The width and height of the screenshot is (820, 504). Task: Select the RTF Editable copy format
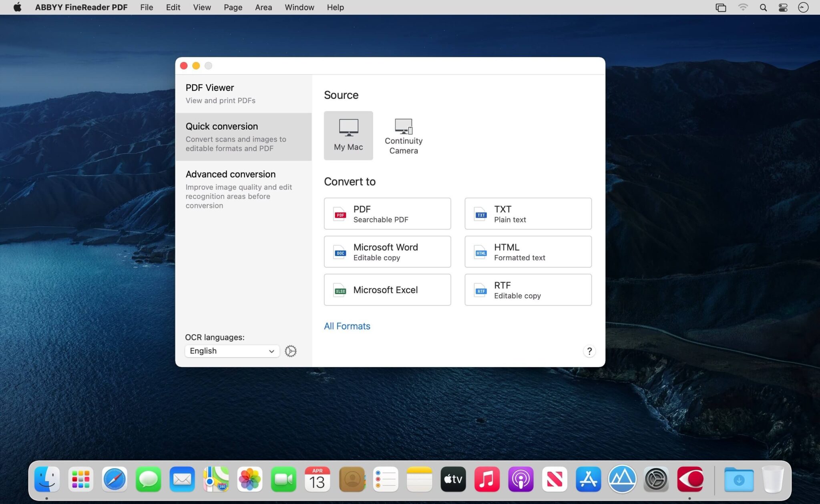(527, 290)
